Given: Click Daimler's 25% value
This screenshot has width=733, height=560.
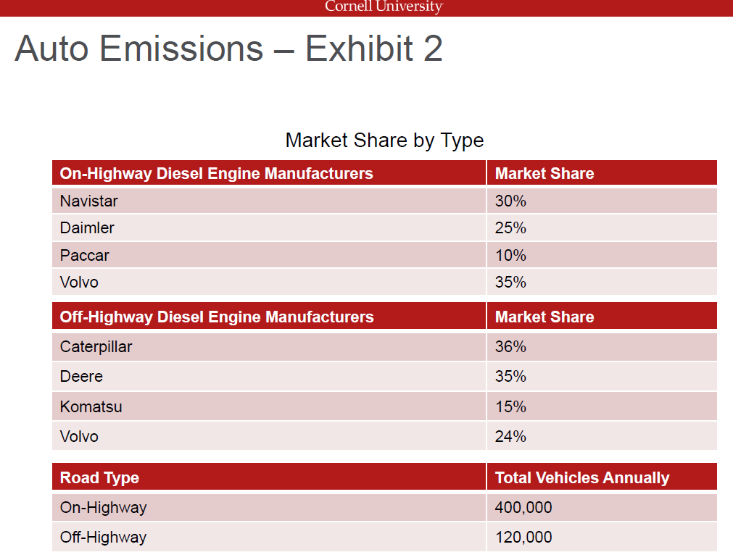Looking at the screenshot, I should [x=510, y=228].
